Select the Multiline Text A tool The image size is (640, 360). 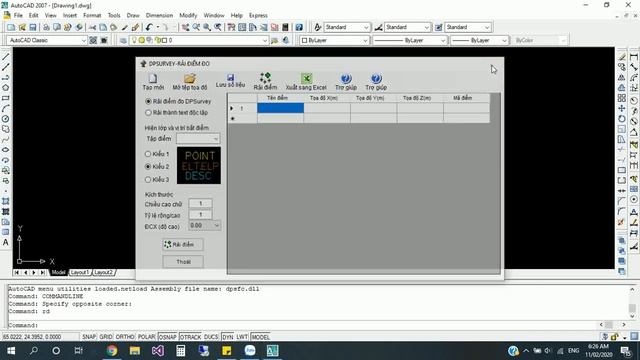point(6,242)
